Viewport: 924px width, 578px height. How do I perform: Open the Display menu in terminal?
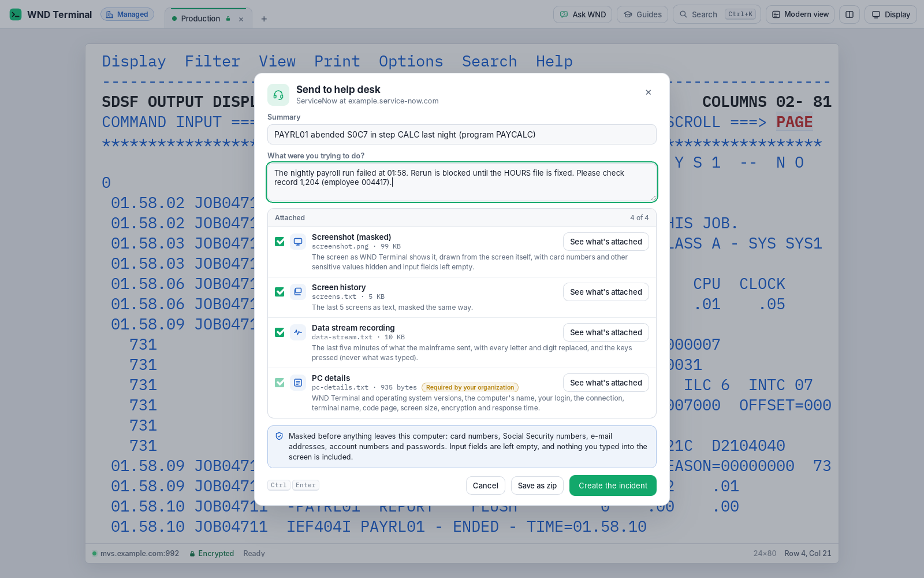pyautogui.click(x=134, y=61)
